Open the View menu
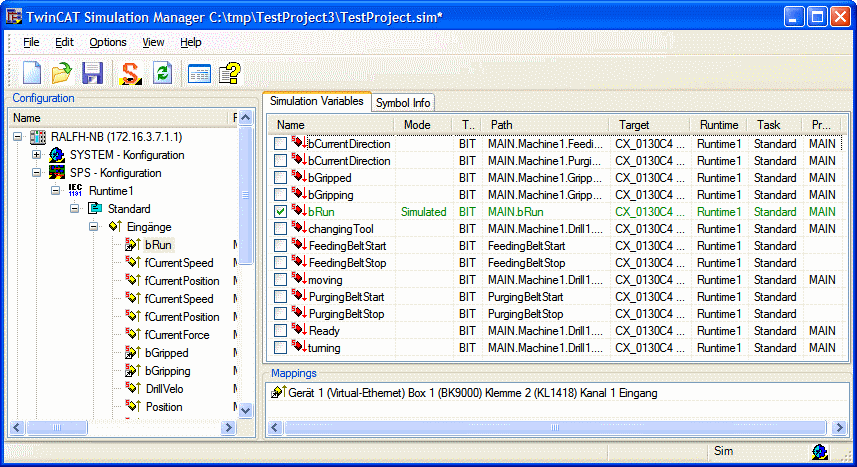The height and width of the screenshot is (467, 857). [x=153, y=42]
